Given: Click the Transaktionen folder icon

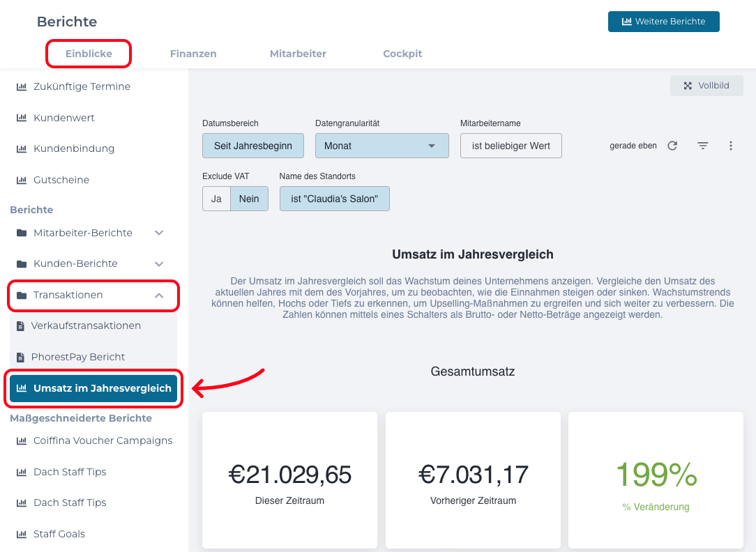Looking at the screenshot, I should pos(20,296).
